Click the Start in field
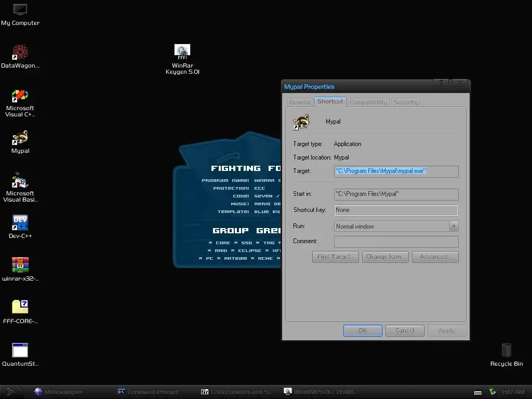532x399 pixels. [x=396, y=194]
